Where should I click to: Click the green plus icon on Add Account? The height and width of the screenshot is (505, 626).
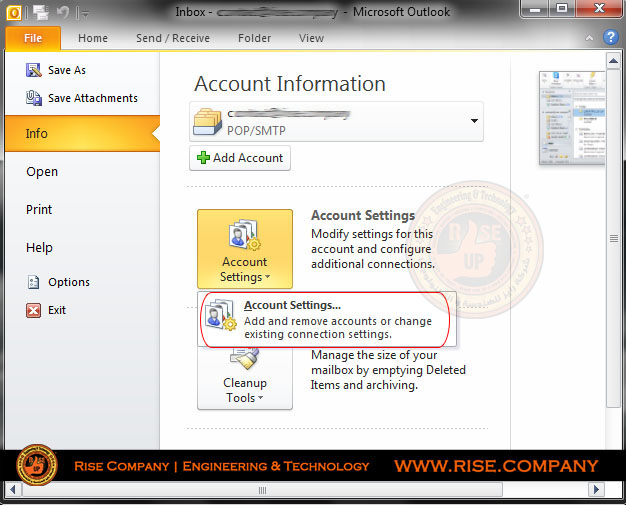pyautogui.click(x=203, y=158)
